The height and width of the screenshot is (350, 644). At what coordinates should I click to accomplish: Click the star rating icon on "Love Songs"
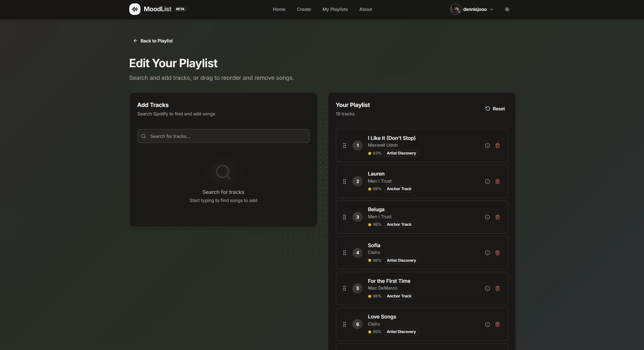370,332
